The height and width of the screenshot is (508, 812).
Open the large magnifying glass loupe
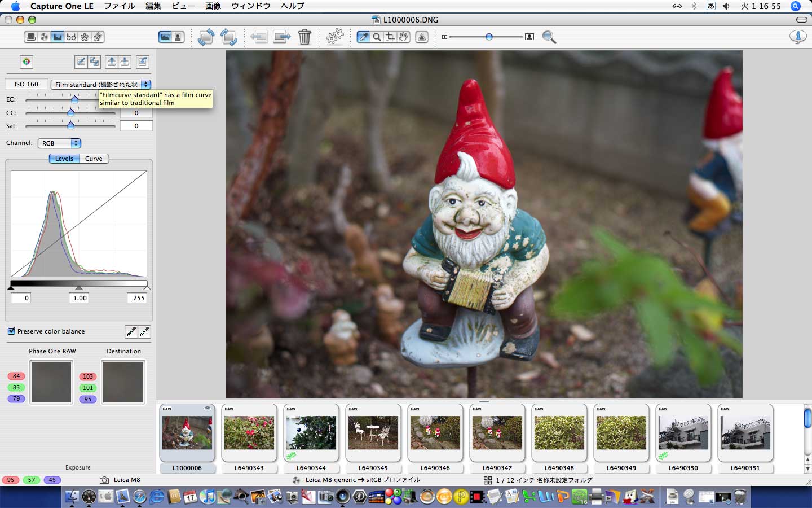point(549,37)
